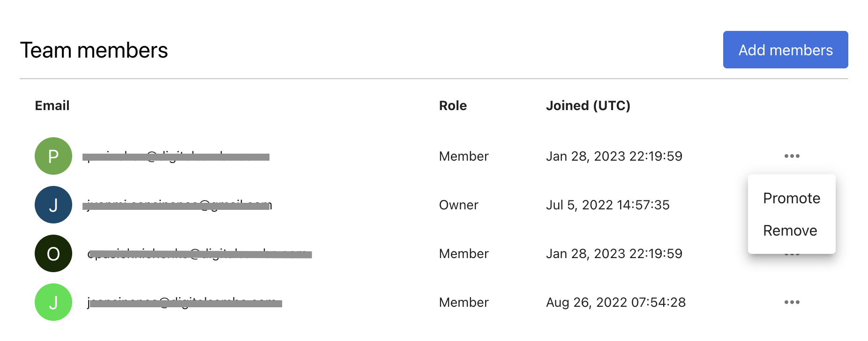Click the black "O" avatar circle
868x341 pixels.
[x=53, y=253]
